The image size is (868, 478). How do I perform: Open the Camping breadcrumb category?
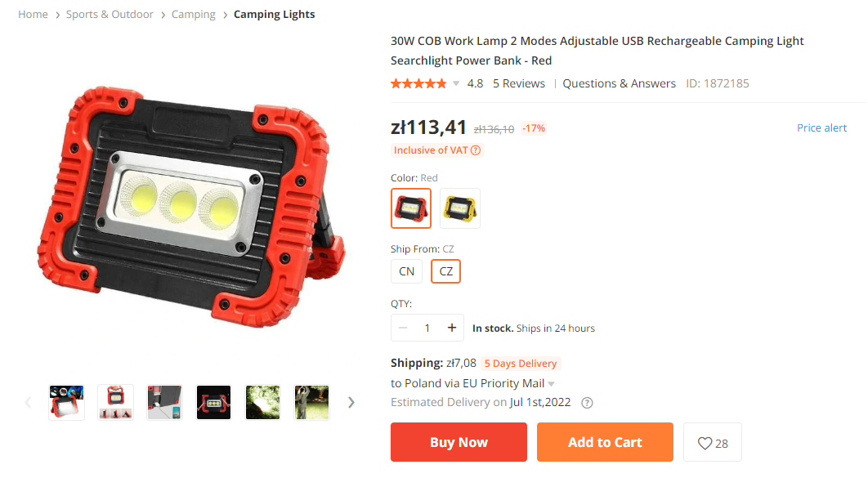193,15
